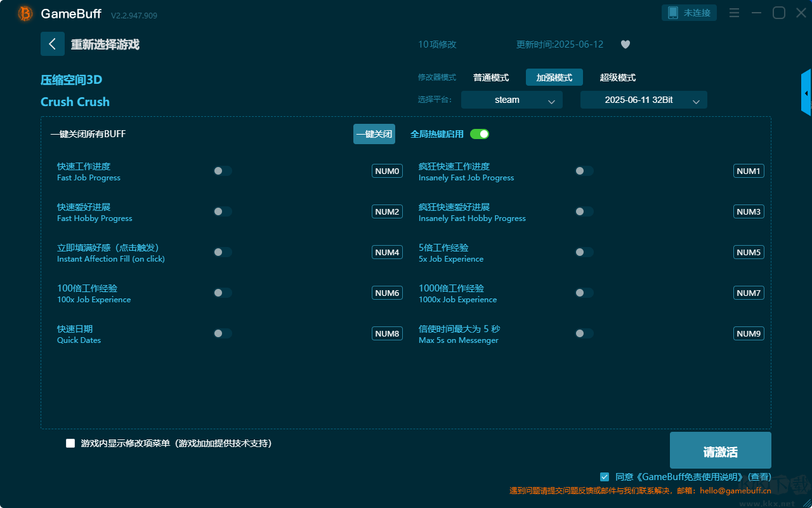Click the Instant Affection Fill label
Screen dimensions: 812x508
click(111, 259)
